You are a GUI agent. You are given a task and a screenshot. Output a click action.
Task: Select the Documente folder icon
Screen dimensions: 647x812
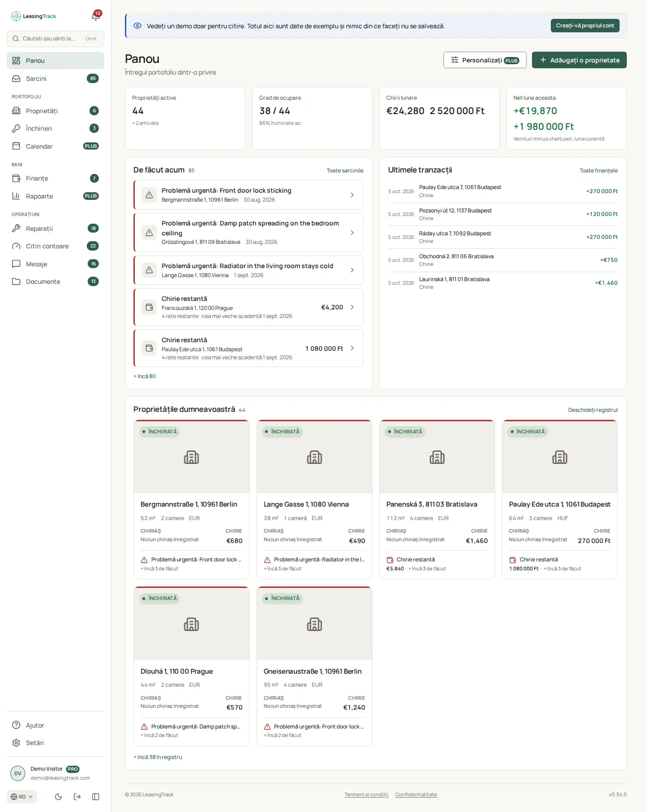click(x=16, y=282)
